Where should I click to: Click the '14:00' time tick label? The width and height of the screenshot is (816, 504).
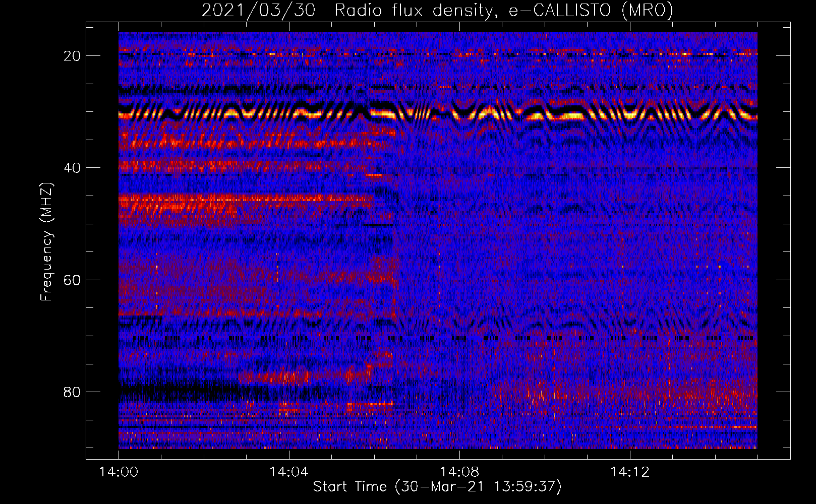coord(119,472)
